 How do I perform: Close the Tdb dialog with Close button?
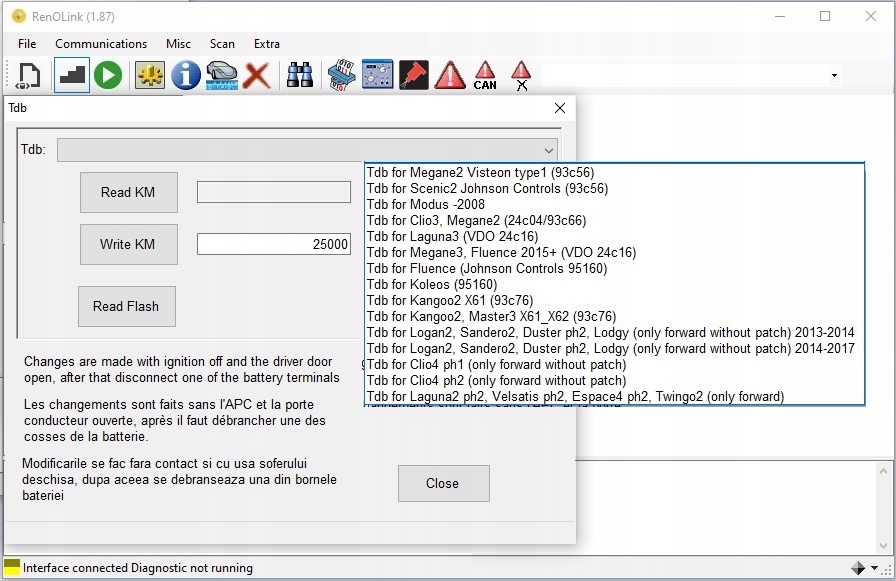click(x=443, y=483)
